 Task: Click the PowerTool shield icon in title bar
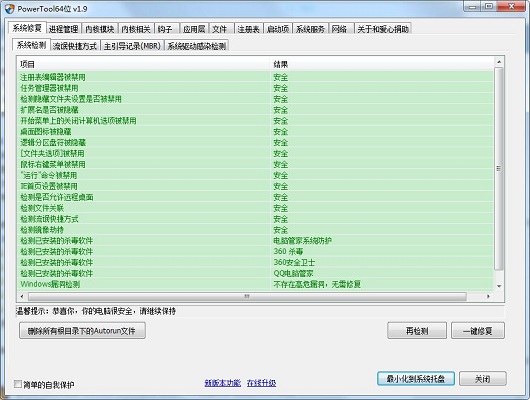click(x=9, y=9)
